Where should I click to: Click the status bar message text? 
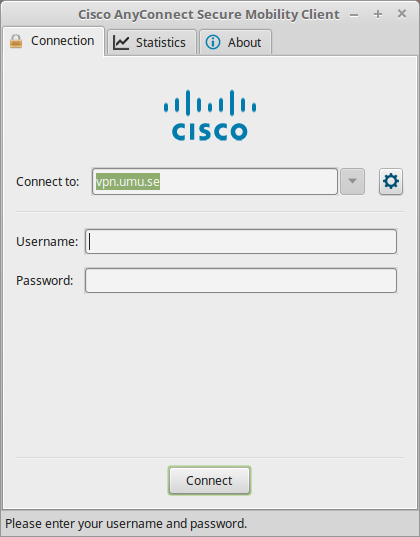(x=126, y=524)
